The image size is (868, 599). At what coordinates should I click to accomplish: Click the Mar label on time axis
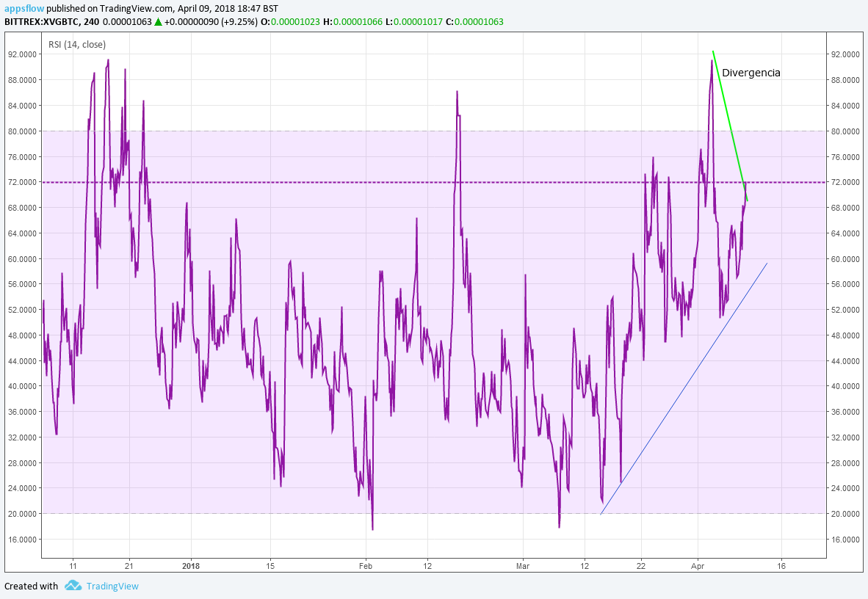click(x=523, y=566)
